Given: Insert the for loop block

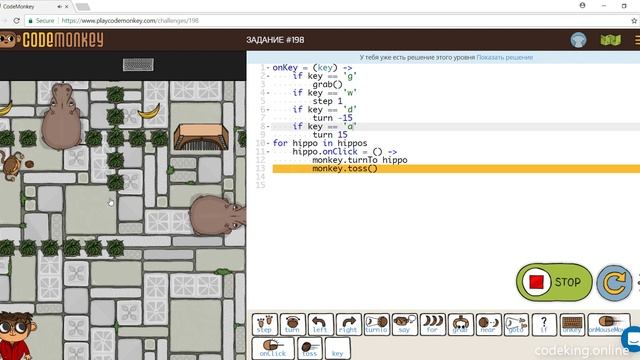Looking at the screenshot, I should click(432, 324).
